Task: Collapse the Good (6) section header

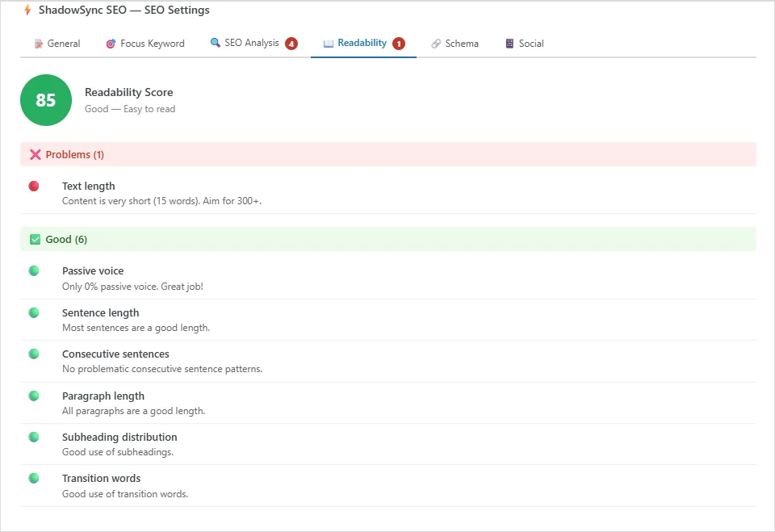Action: pos(388,239)
